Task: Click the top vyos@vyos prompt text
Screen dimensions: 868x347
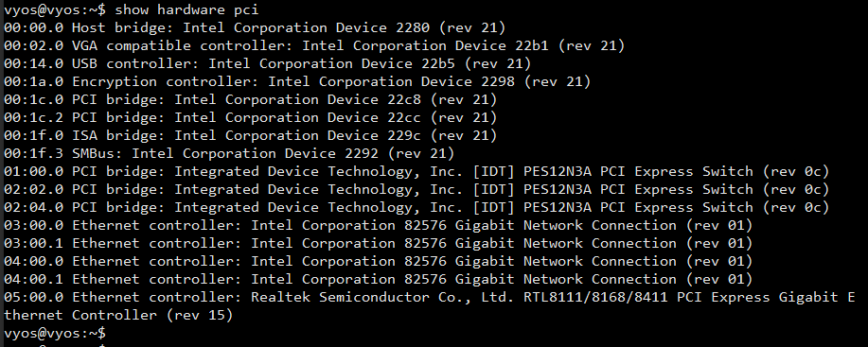Action: [55, 9]
